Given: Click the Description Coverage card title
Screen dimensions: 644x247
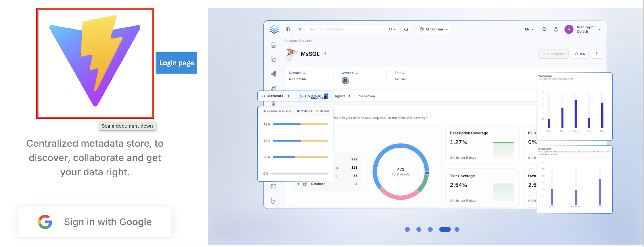Looking at the screenshot, I should tap(469, 133).
